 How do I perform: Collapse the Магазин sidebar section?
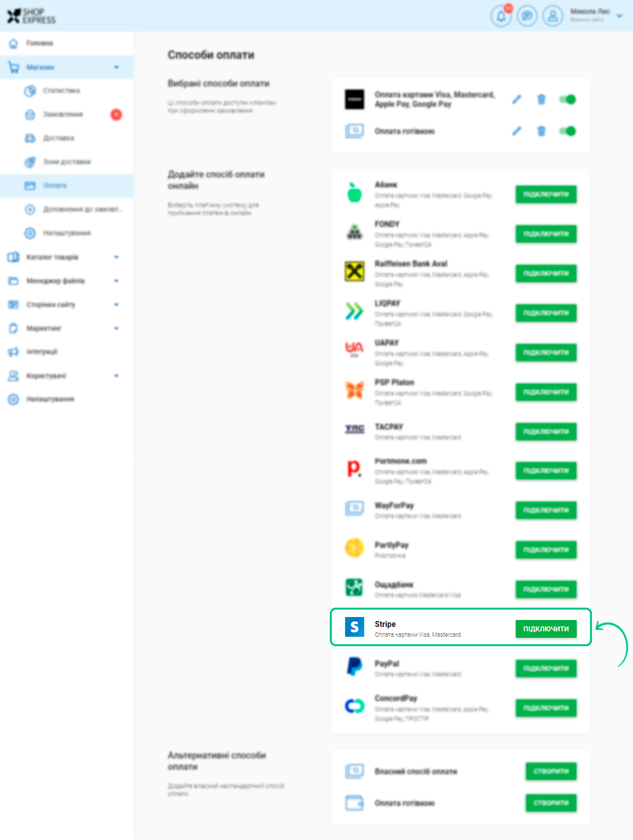(116, 67)
